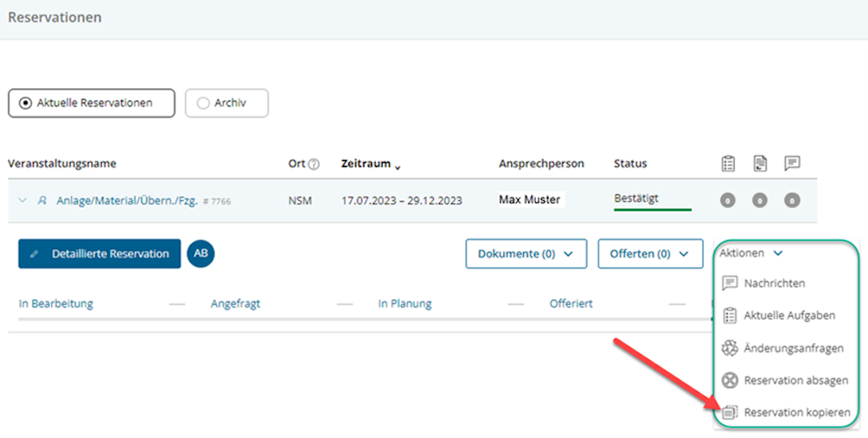Open the Anlage/Material/Übern./Fzg. reservation link

[127, 201]
